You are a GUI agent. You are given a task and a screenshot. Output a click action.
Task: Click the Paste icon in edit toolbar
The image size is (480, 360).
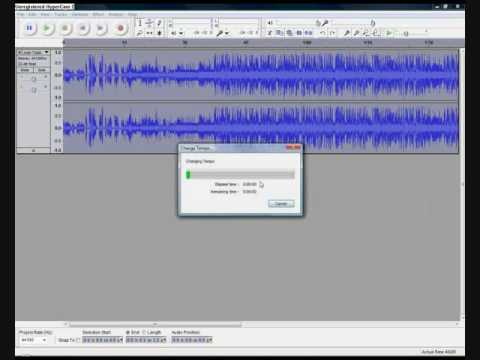(x=289, y=33)
